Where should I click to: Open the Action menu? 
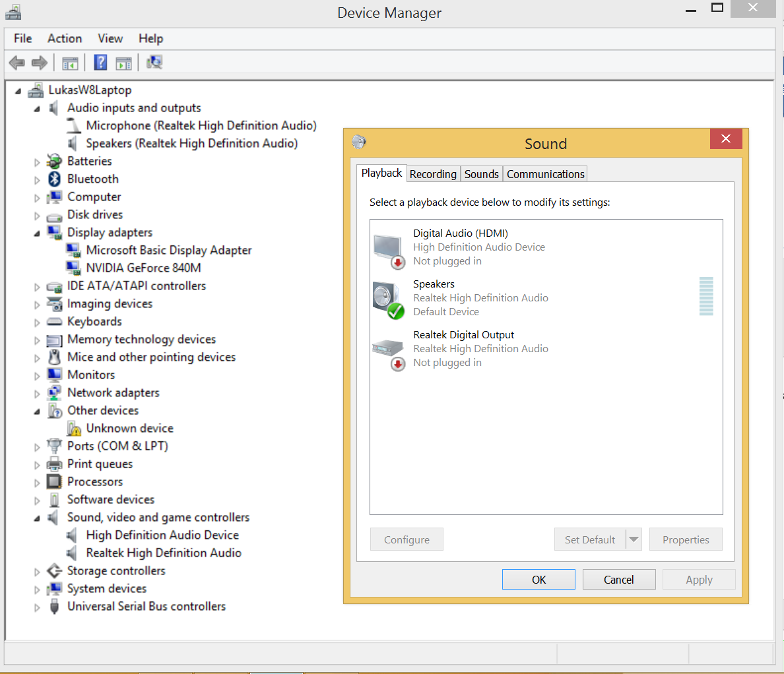65,38
